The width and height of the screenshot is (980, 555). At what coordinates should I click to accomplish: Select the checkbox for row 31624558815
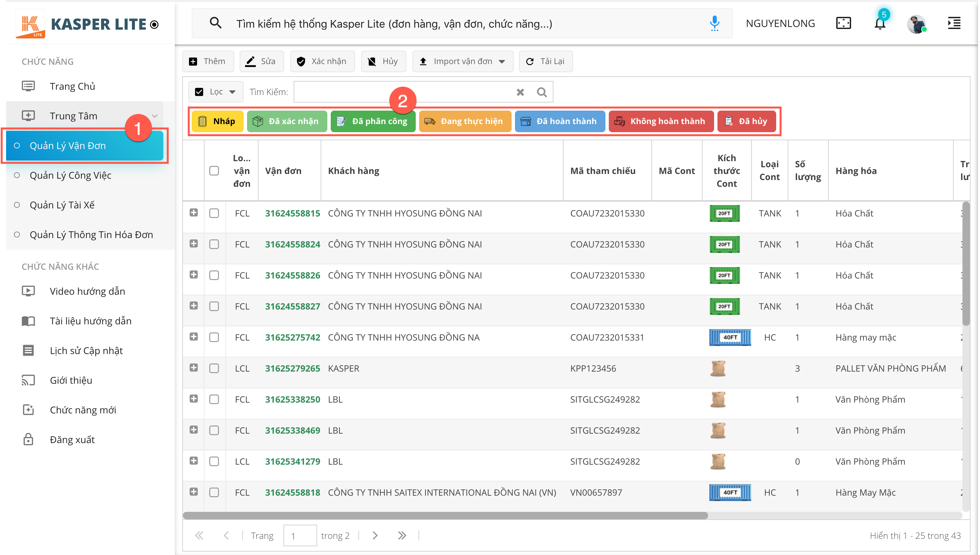pyautogui.click(x=214, y=213)
